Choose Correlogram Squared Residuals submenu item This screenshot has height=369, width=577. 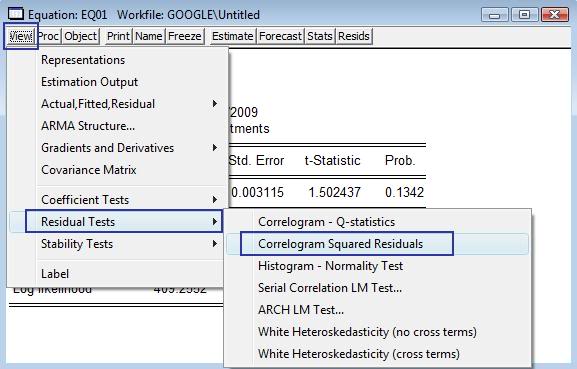coord(378,244)
